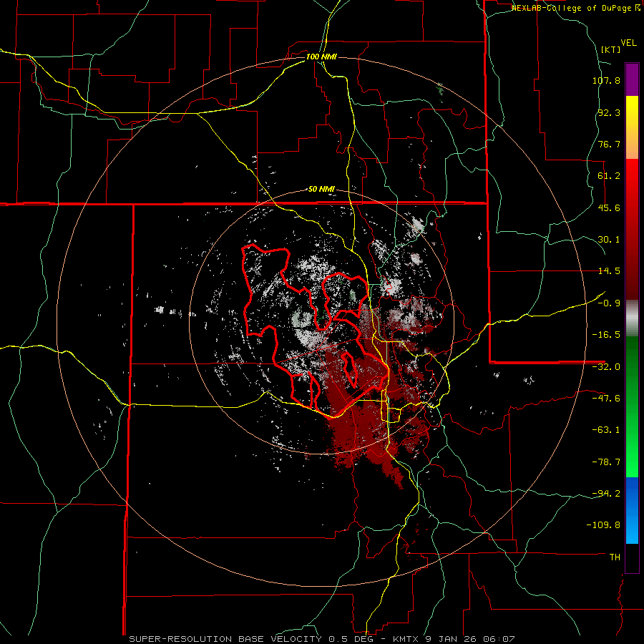Click the -0.9 value on the velocity scale
The image size is (644, 644).
(609, 303)
